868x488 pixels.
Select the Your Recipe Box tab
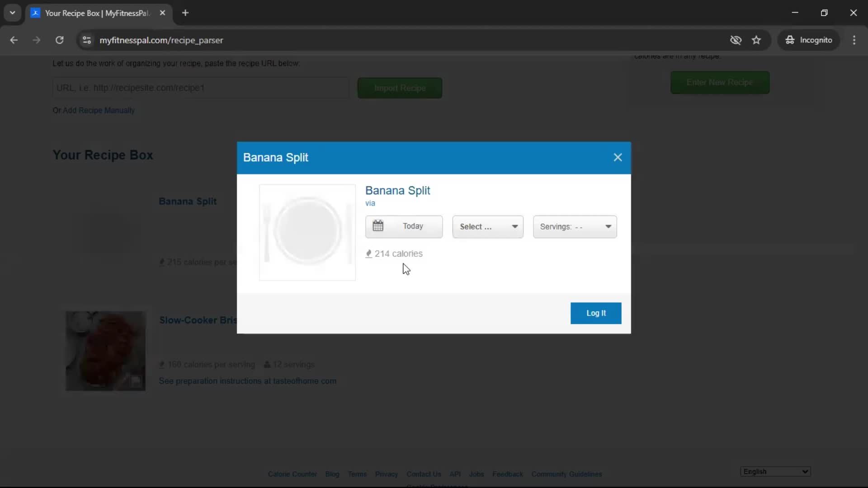point(97,13)
